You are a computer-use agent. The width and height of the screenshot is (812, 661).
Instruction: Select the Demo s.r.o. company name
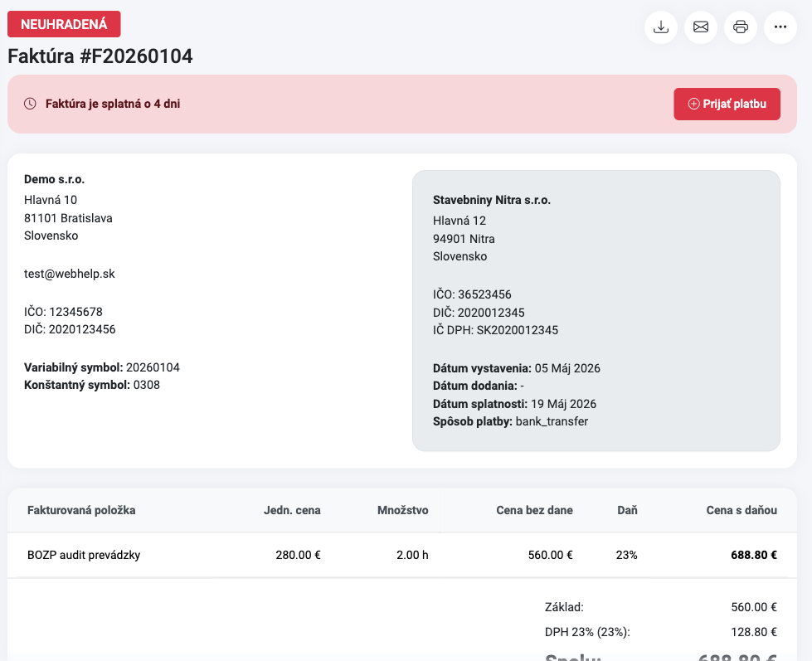55,179
